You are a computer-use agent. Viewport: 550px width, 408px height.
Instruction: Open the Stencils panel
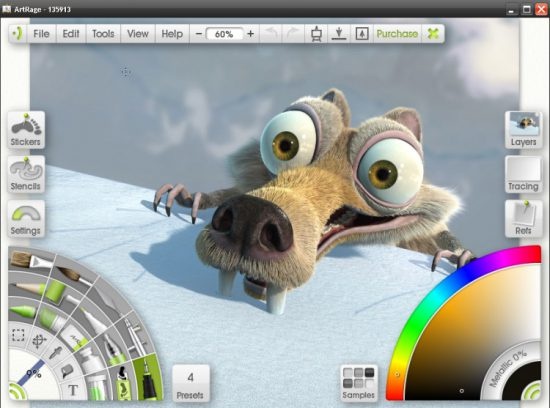click(26, 174)
